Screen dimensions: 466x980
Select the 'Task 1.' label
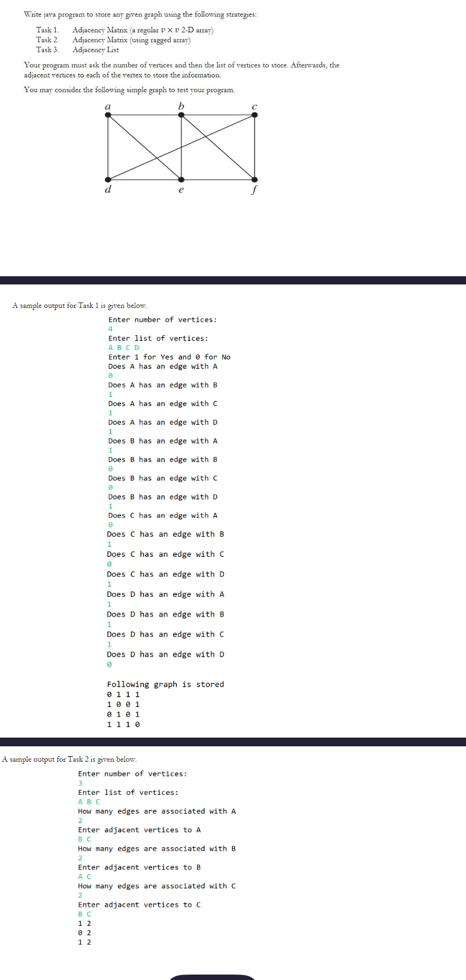47,30
